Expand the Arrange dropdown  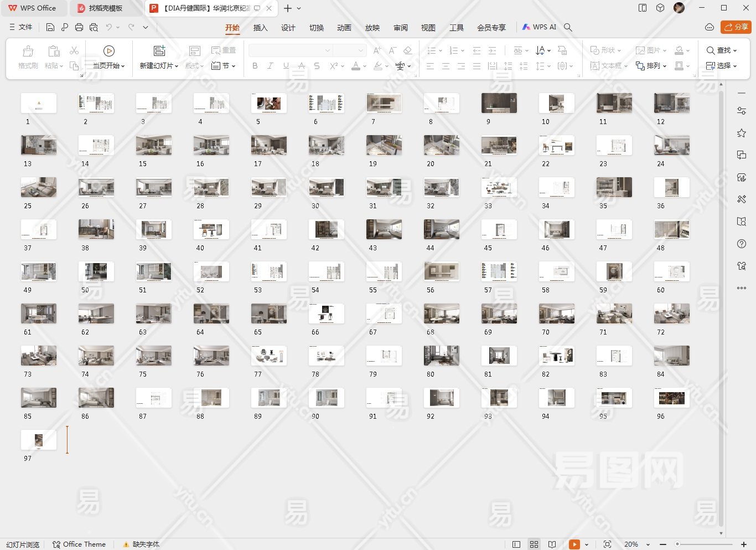[664, 66]
